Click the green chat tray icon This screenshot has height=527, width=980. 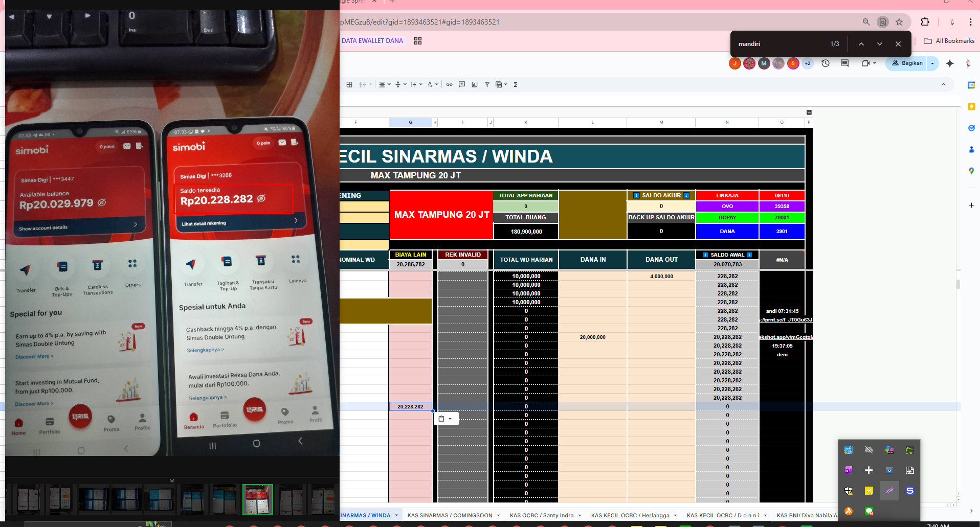(869, 511)
